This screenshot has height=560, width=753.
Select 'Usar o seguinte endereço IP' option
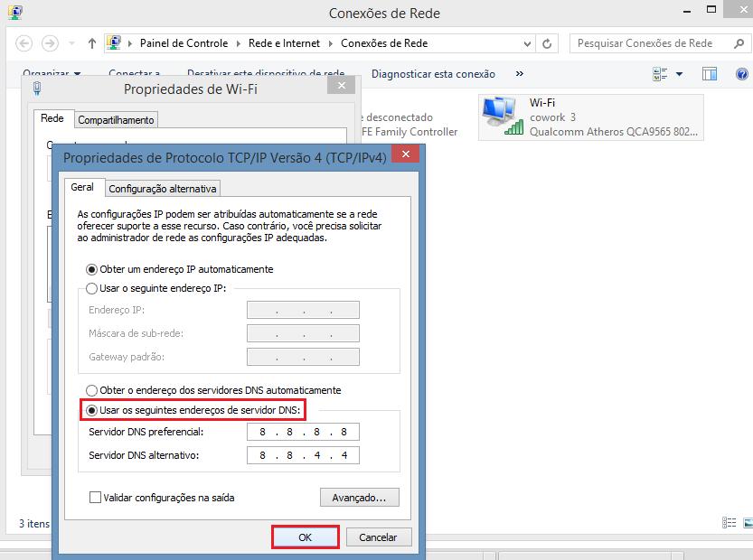coord(92,288)
